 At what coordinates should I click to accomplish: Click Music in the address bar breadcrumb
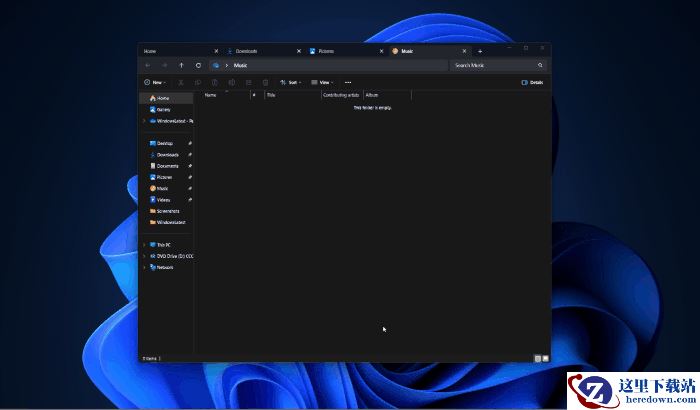240,66
